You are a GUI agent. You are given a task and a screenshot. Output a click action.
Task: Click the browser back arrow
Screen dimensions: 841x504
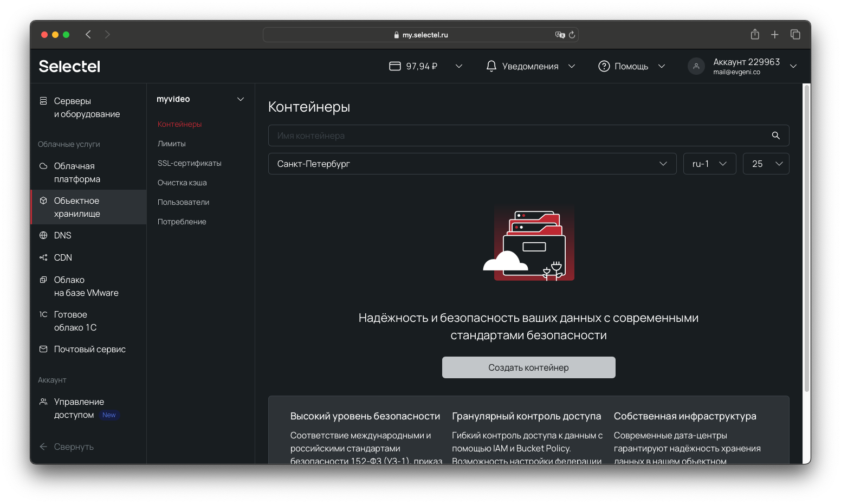pos(88,35)
